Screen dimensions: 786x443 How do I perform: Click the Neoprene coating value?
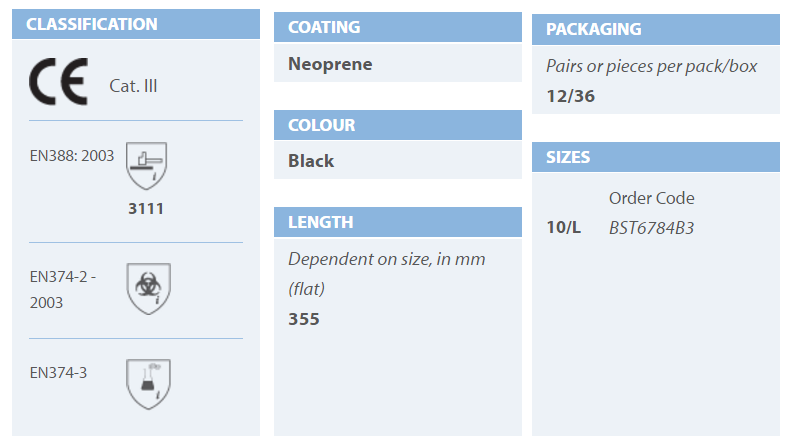pyautogui.click(x=330, y=64)
